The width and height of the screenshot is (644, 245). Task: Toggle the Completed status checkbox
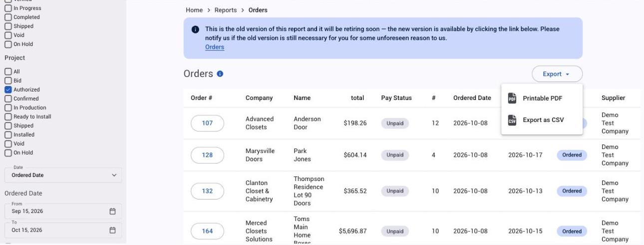(x=8, y=17)
